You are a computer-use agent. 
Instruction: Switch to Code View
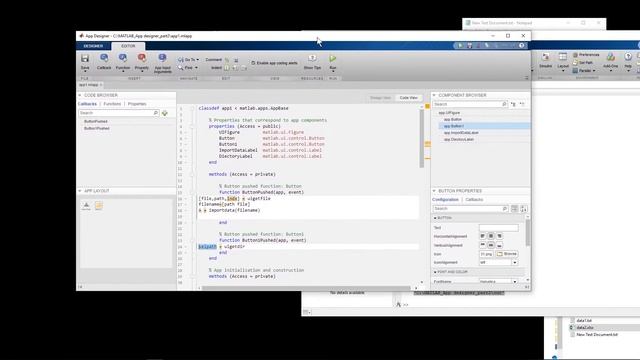409,98
